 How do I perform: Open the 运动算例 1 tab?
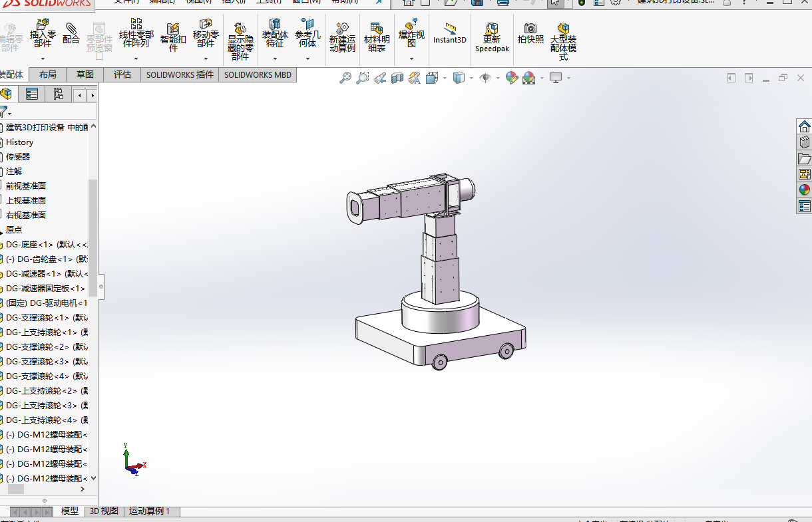(149, 511)
